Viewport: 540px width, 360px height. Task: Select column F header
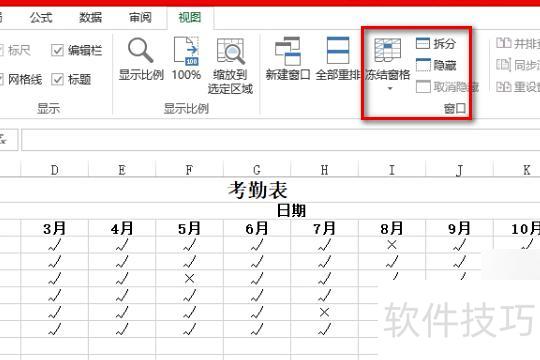coord(189,169)
